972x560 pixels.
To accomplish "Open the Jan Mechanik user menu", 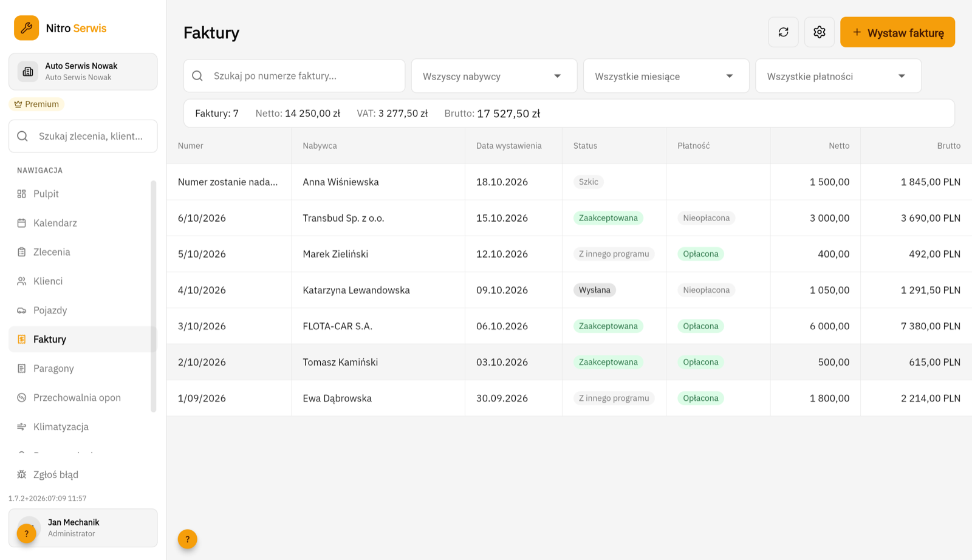I will coord(83,528).
